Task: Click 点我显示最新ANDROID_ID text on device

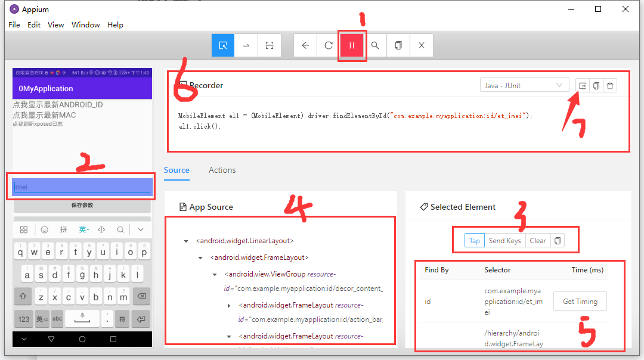Action: tap(58, 105)
